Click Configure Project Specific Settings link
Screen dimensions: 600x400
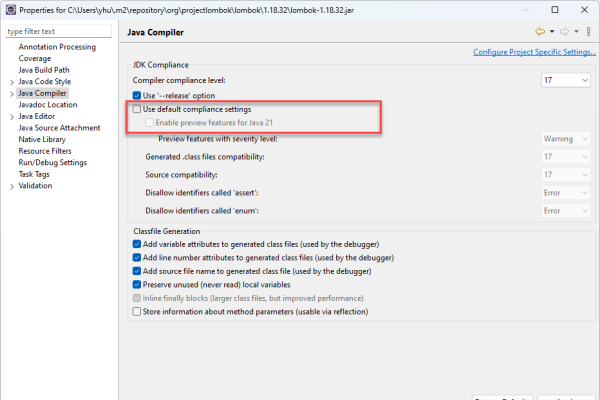click(534, 53)
